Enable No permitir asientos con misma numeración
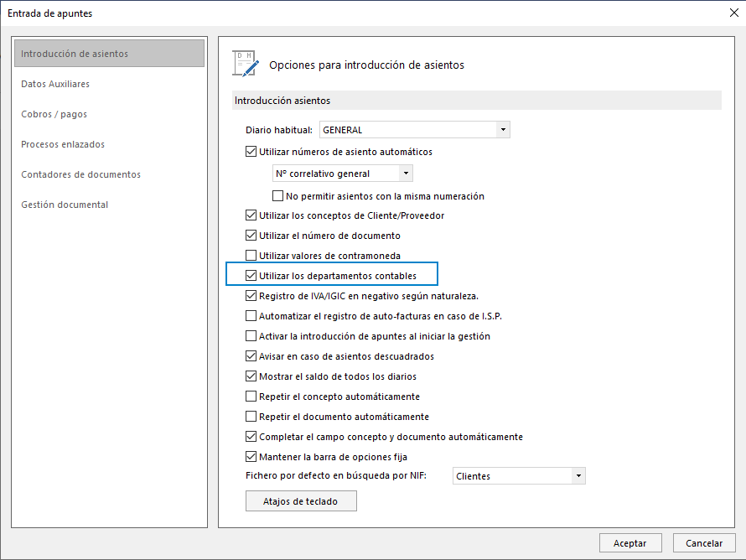The image size is (746, 560). pyautogui.click(x=277, y=195)
